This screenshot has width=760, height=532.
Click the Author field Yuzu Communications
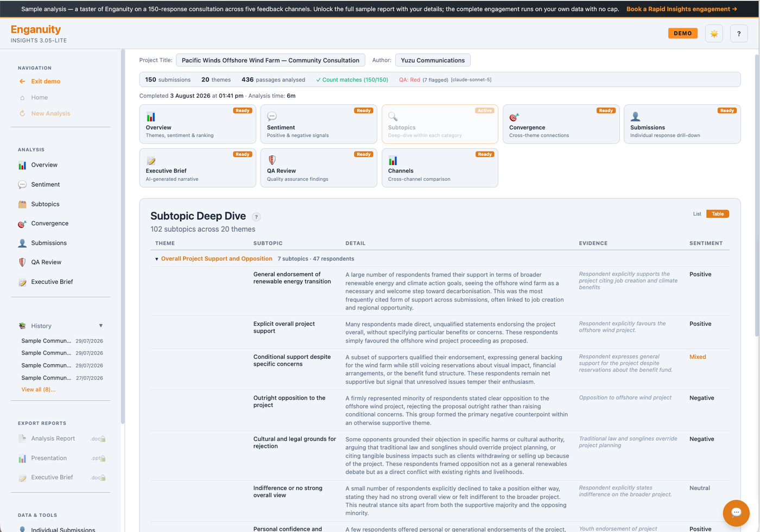coord(433,60)
